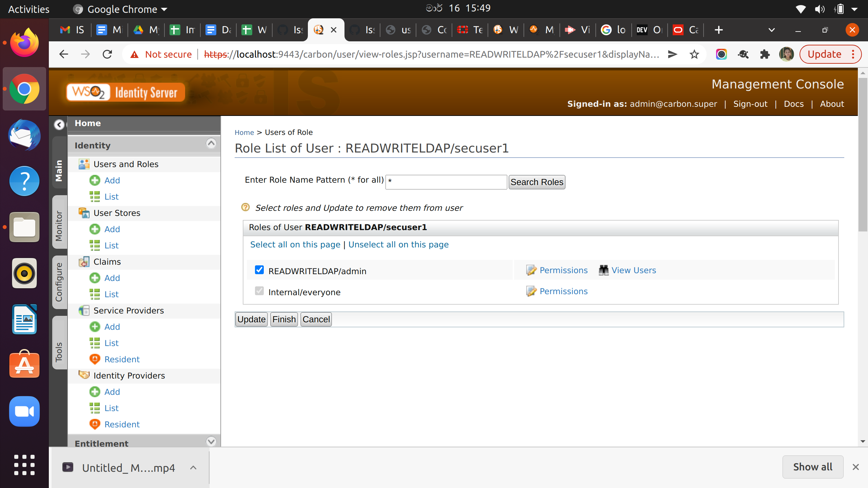The height and width of the screenshot is (488, 868).
Task: Bookmark this page with the star icon
Action: click(694, 54)
